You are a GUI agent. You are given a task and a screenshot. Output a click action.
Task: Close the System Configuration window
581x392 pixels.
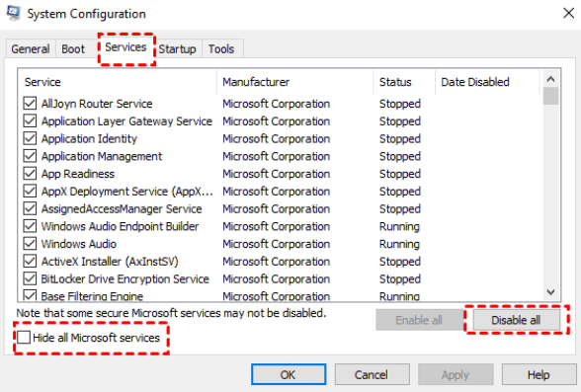coord(568,13)
